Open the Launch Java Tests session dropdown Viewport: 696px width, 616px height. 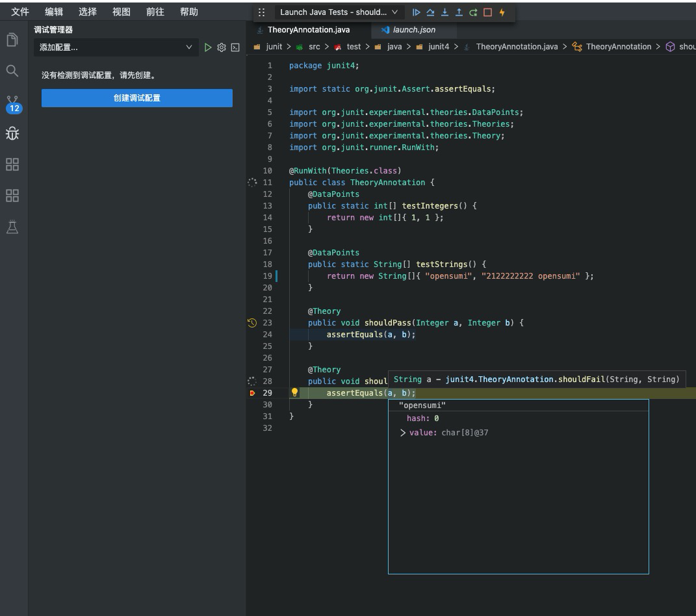click(x=338, y=12)
